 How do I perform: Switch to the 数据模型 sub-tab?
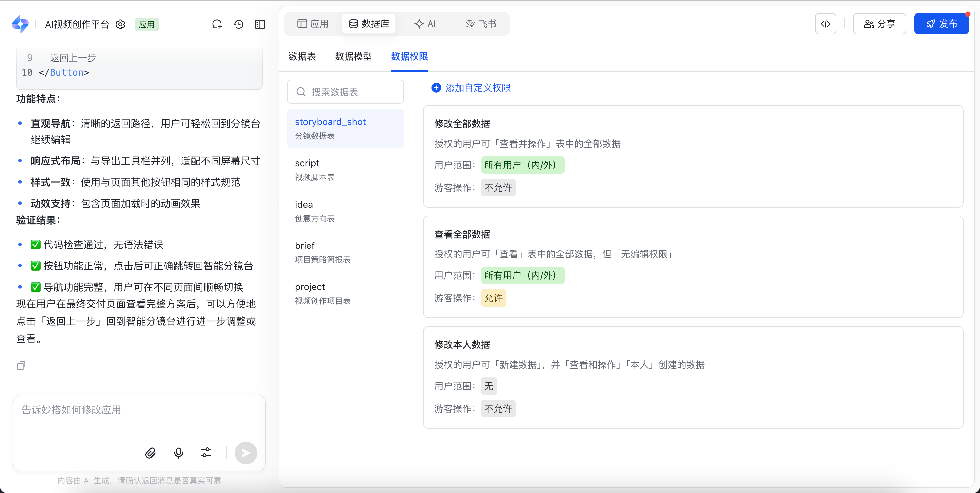coord(353,57)
